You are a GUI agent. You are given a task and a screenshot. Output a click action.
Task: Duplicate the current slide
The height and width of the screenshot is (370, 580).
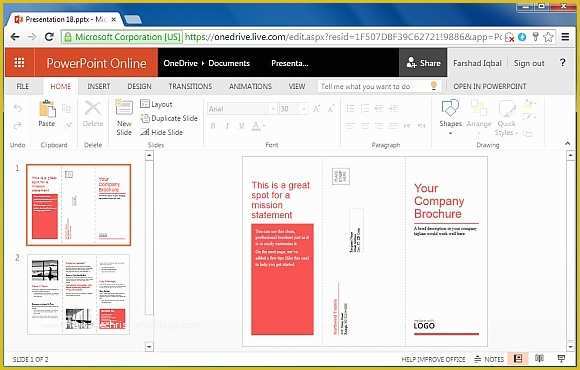(x=169, y=118)
